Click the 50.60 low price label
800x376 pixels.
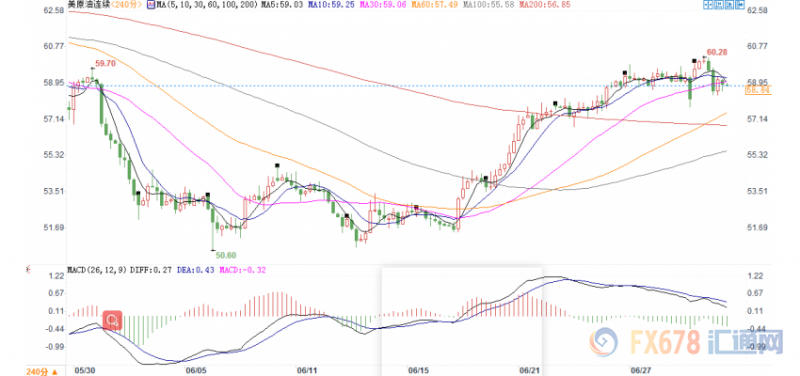click(225, 255)
